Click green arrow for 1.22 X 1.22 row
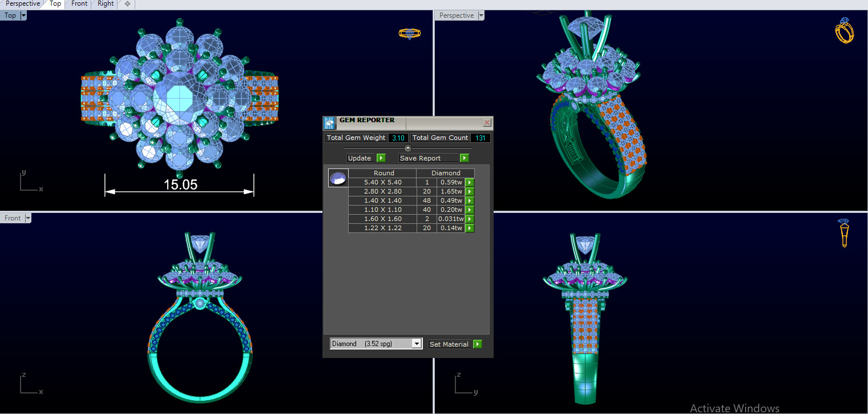Viewport: 868px width, 414px height. point(470,228)
